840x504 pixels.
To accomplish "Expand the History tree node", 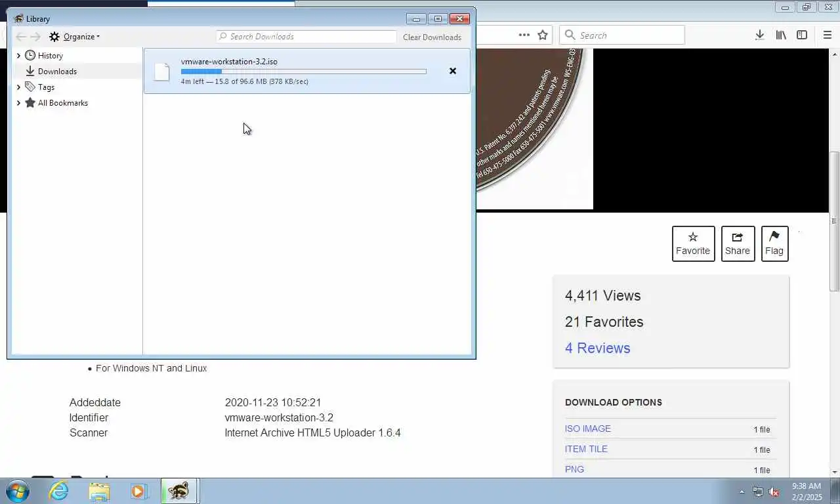I will tap(18, 56).
